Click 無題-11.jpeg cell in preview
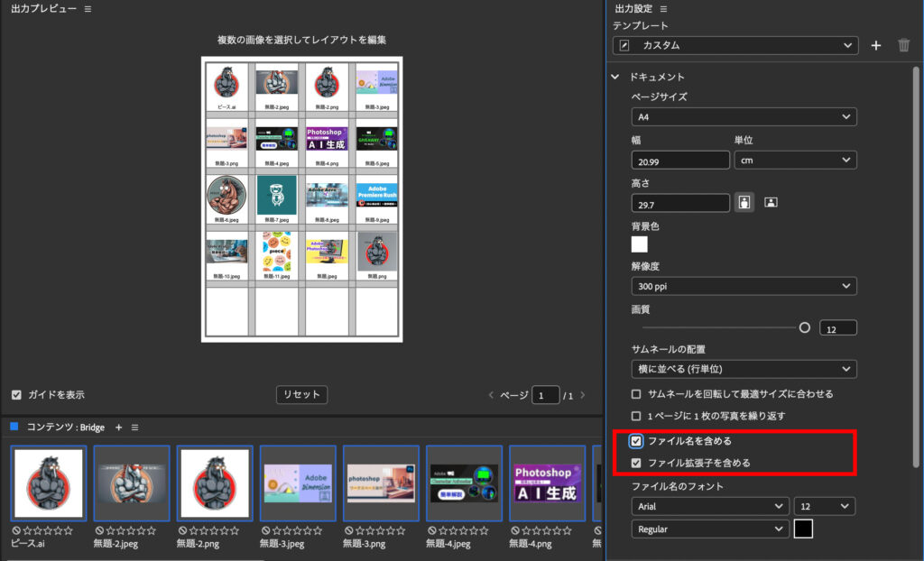 pos(277,256)
